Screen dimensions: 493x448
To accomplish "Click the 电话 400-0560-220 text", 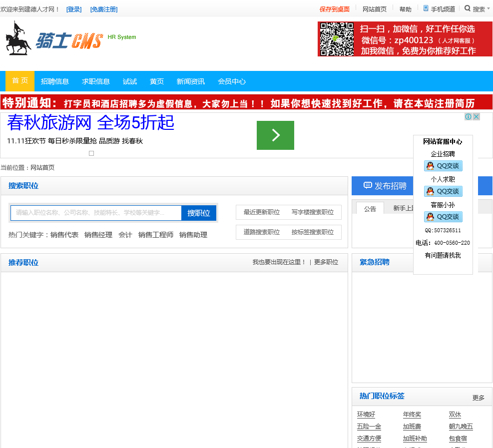I will (443, 243).
